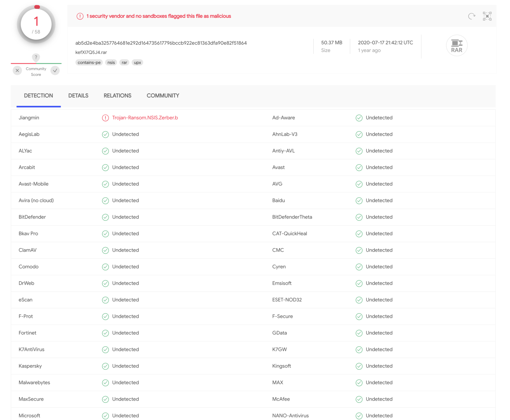Click the check icon for Fortinet's result

click(x=105, y=333)
